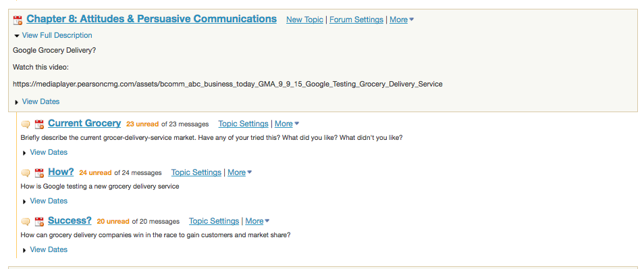Expand View Dates under Current Grocery

coord(45,152)
